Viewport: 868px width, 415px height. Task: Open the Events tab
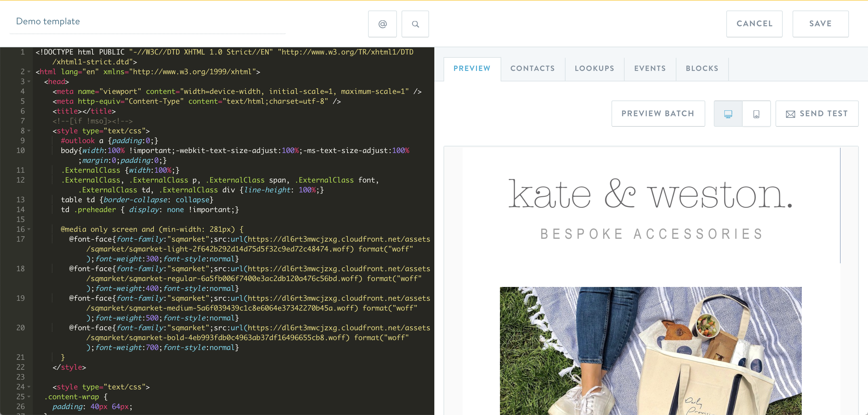650,68
